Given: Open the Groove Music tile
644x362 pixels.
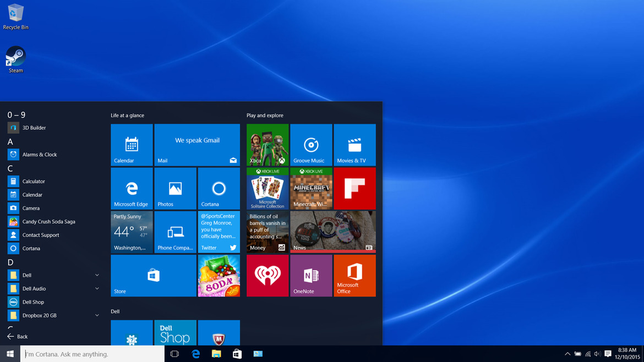Looking at the screenshot, I should pyautogui.click(x=311, y=145).
